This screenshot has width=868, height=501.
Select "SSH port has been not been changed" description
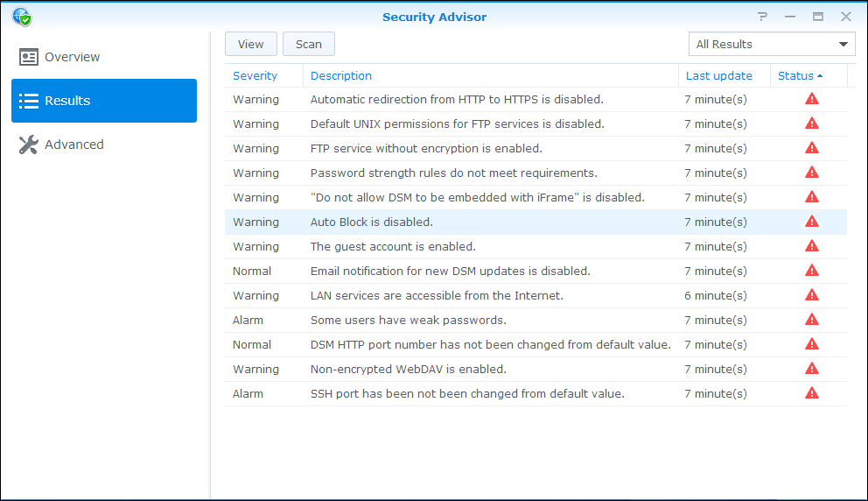(467, 393)
